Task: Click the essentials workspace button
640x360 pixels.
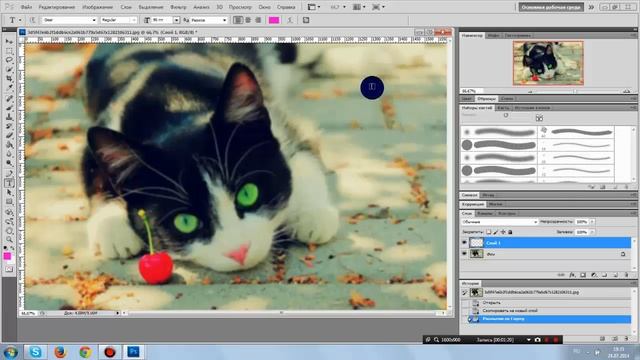Action: pos(551,7)
